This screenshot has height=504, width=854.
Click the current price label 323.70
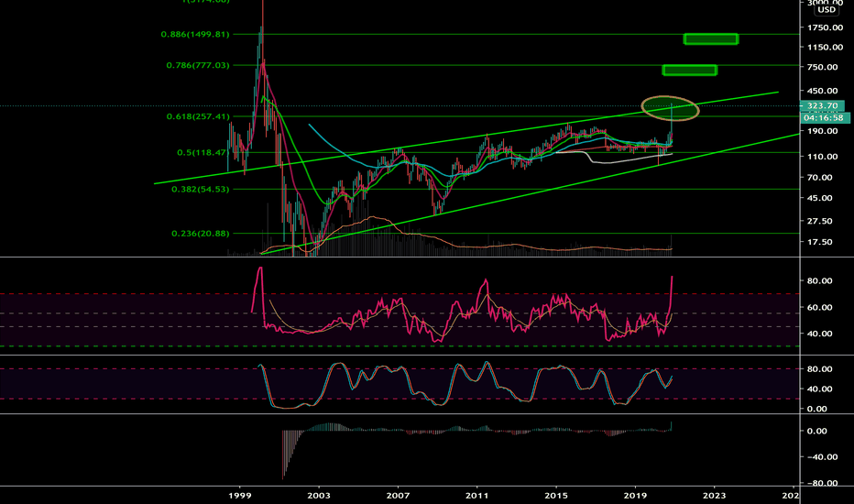(x=823, y=105)
